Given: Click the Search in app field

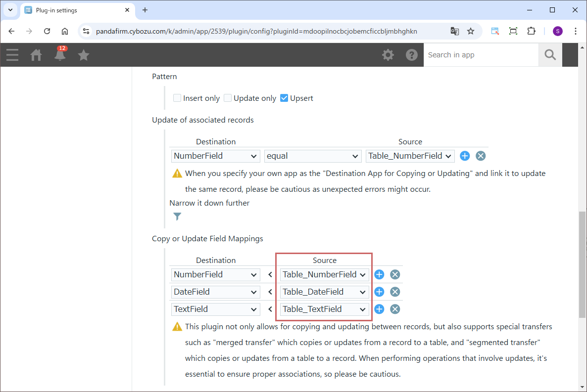Looking at the screenshot, I should pyautogui.click(x=480, y=55).
